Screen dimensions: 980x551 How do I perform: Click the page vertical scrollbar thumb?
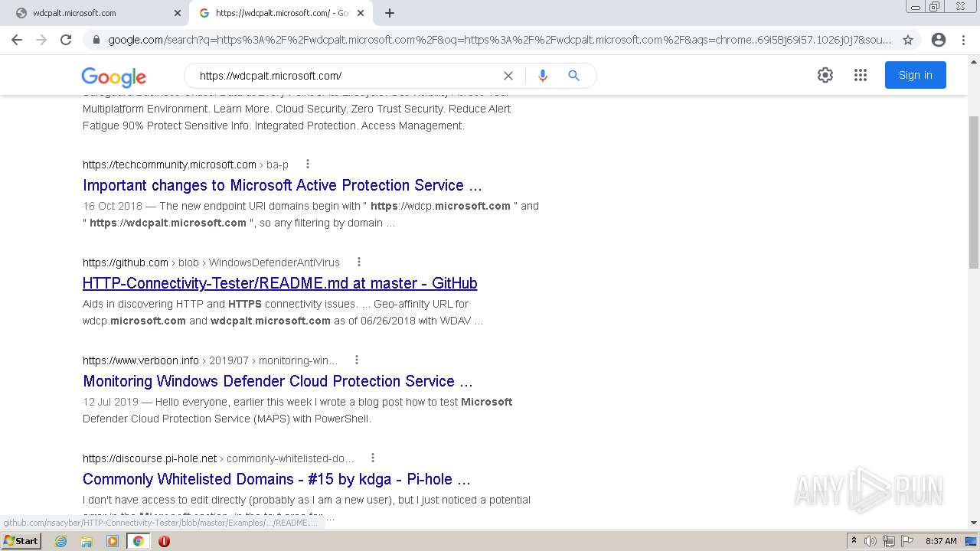973,191
